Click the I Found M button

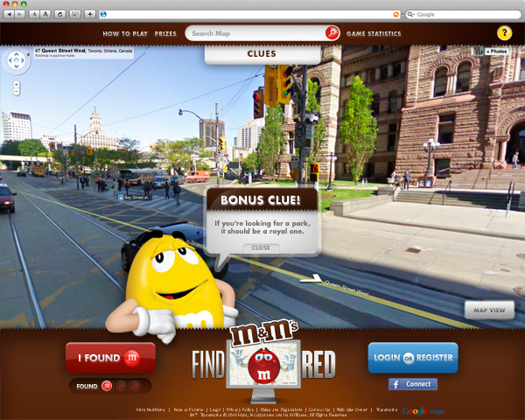110,358
